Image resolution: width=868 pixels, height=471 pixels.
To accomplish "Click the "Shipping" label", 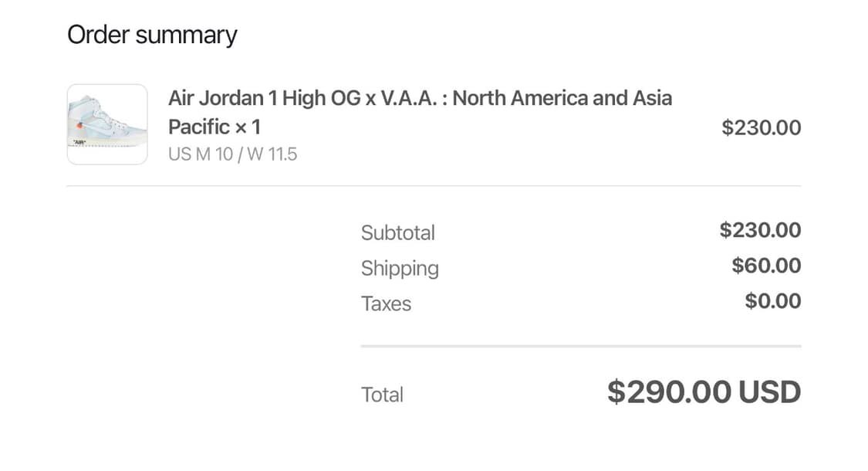I will 400,268.
